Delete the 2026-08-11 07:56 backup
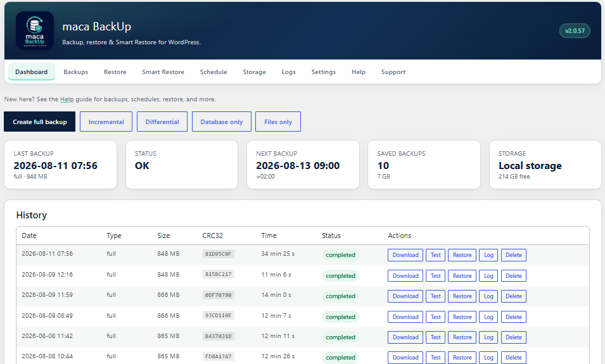605x364 pixels. [x=514, y=255]
